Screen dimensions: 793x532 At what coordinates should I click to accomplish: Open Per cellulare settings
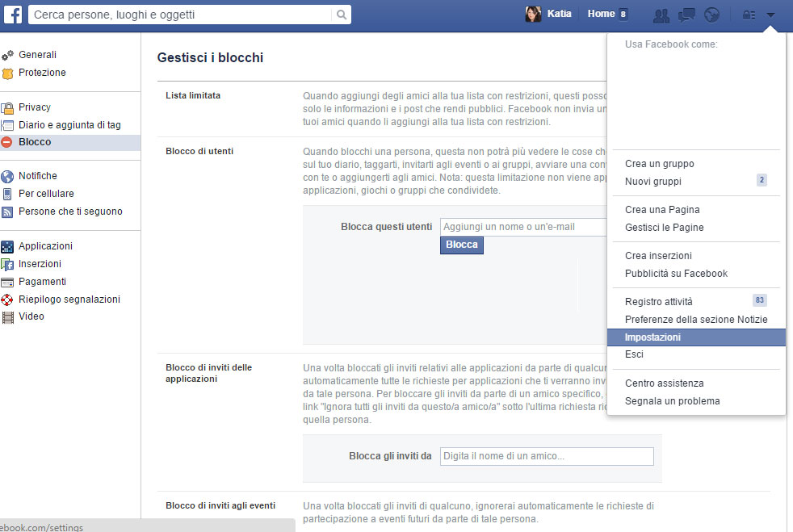(46, 194)
